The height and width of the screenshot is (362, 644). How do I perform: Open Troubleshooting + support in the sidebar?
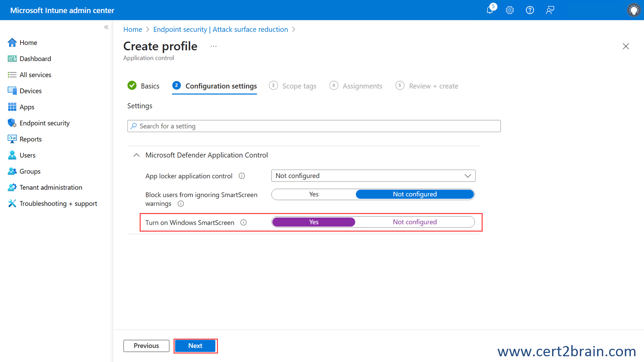58,203
